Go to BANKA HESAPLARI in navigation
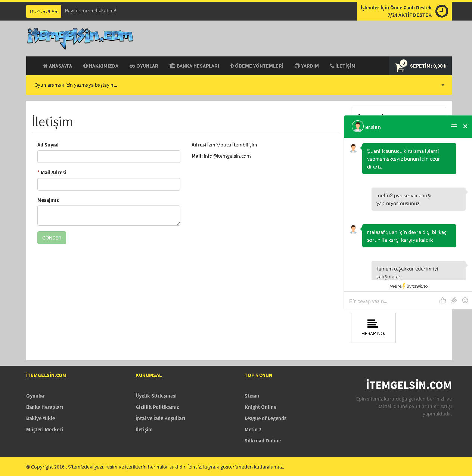The image size is (472, 476). coord(194,66)
